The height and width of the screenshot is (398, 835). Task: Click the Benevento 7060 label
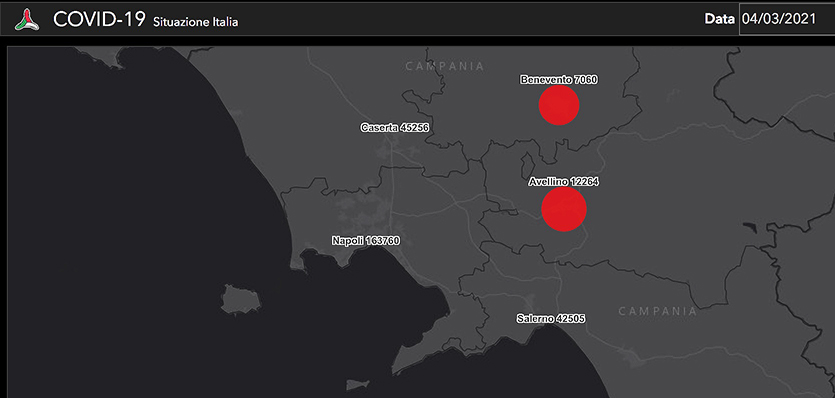click(x=559, y=80)
